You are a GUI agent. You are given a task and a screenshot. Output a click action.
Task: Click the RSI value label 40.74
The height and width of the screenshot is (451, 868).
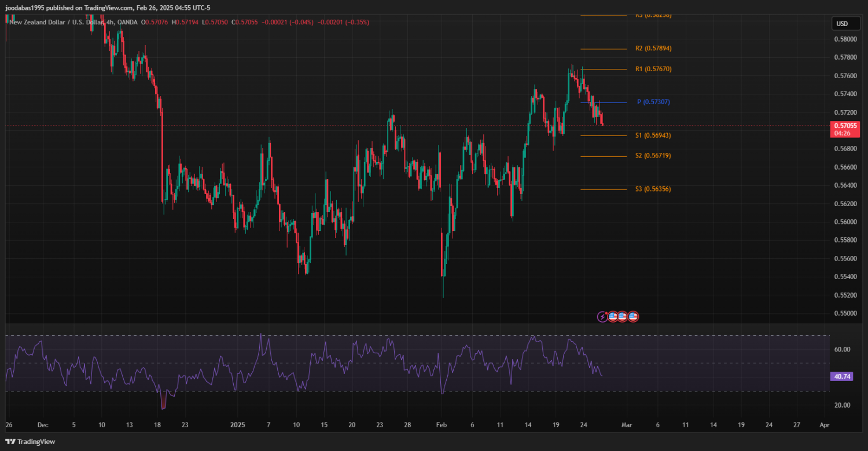[x=841, y=376]
